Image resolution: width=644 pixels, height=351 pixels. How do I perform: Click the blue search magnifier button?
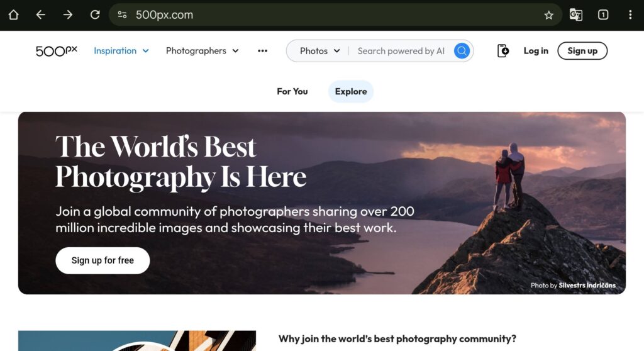pos(462,51)
